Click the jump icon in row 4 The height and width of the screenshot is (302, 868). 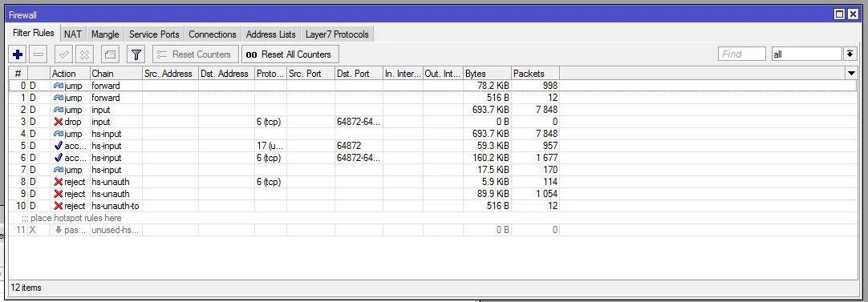point(58,134)
